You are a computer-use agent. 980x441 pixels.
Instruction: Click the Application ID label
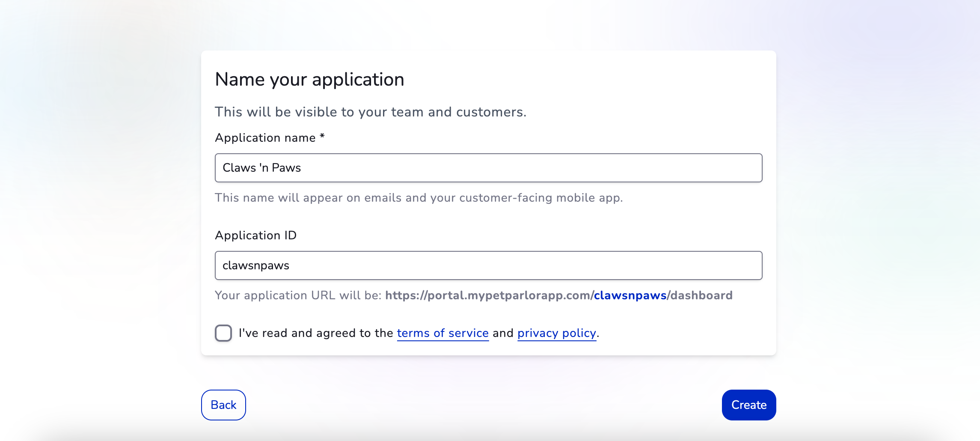[255, 235]
